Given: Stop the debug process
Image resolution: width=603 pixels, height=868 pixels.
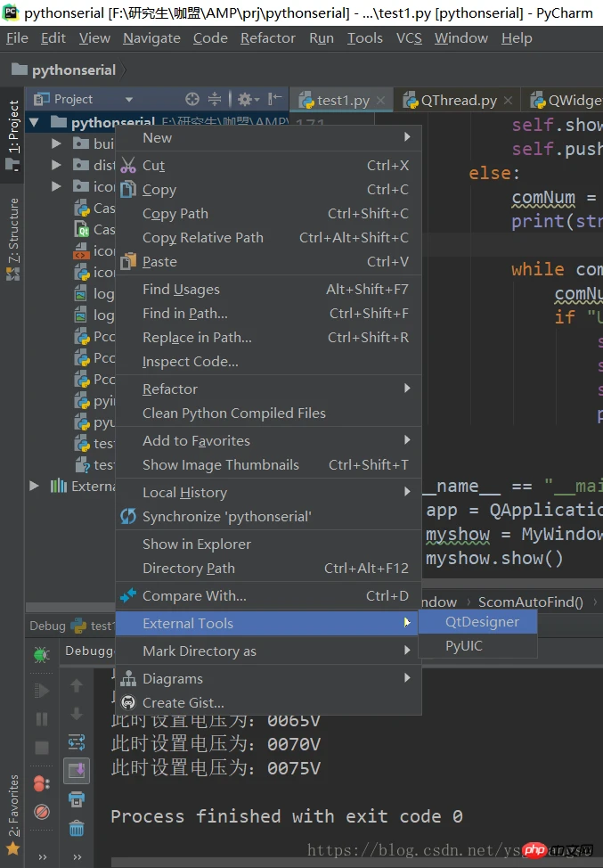Looking at the screenshot, I should click(x=42, y=748).
